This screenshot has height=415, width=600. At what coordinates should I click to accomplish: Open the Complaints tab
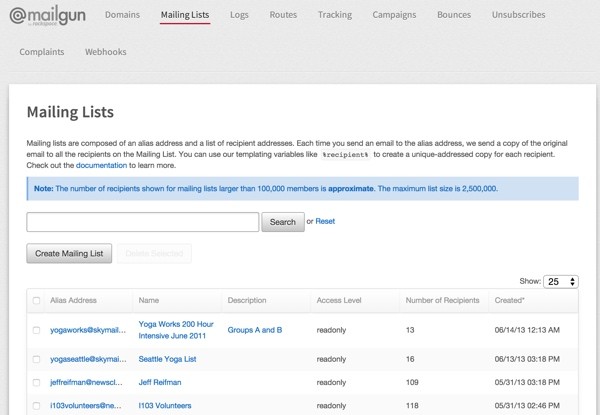(x=42, y=52)
